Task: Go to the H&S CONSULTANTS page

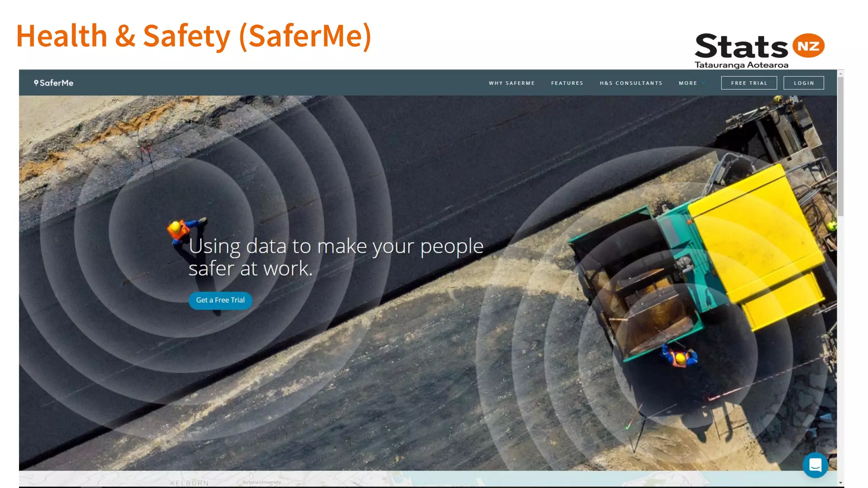Action: pos(631,83)
